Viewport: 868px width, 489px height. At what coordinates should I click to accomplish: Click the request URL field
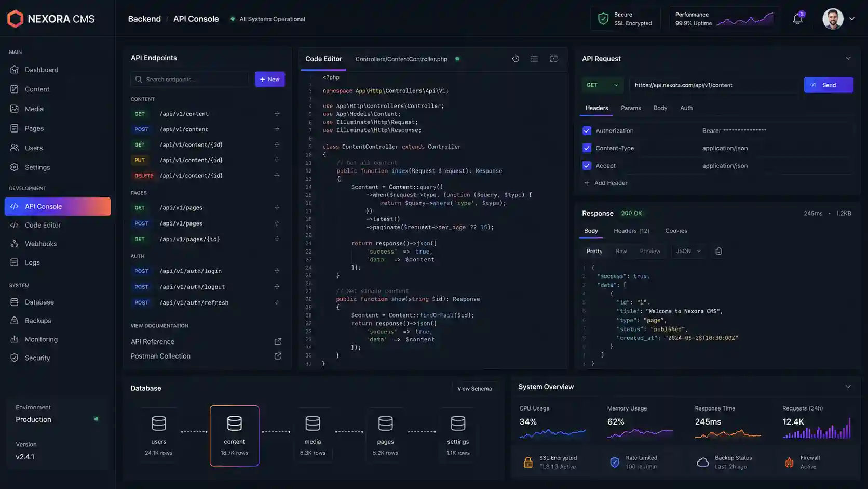(x=715, y=85)
